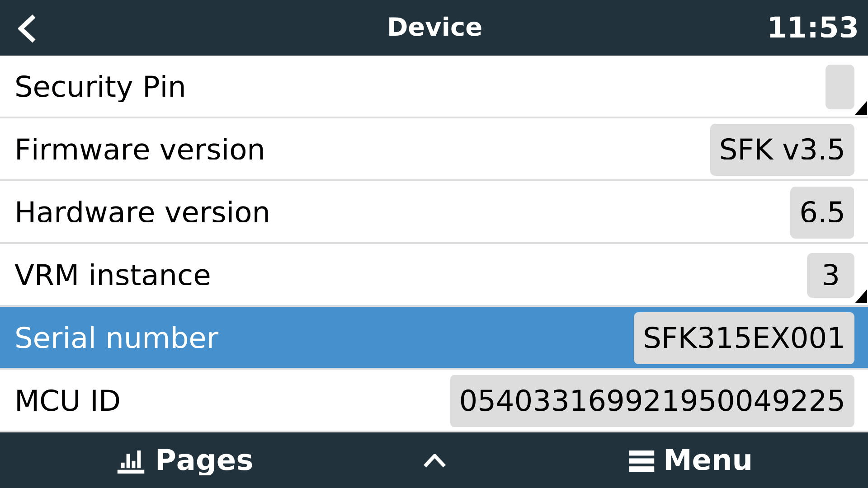Click the SFK v3.5 firmware value
The image size is (868, 488).
782,150
